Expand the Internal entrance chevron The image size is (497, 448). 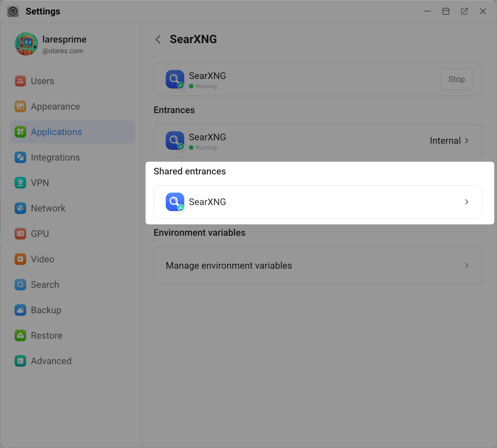point(467,141)
